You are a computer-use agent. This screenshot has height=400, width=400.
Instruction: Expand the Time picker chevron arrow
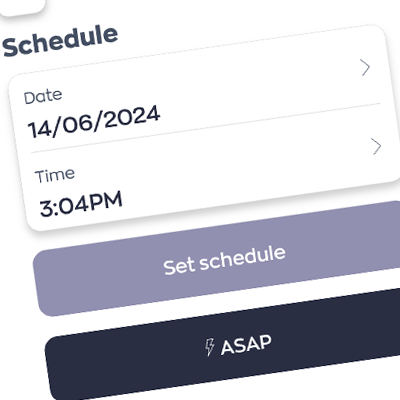coord(376,147)
